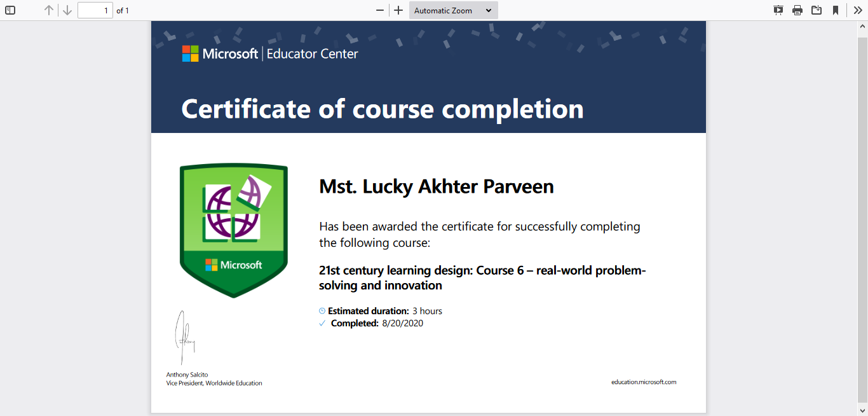Go to previous page arrow

pos(49,10)
